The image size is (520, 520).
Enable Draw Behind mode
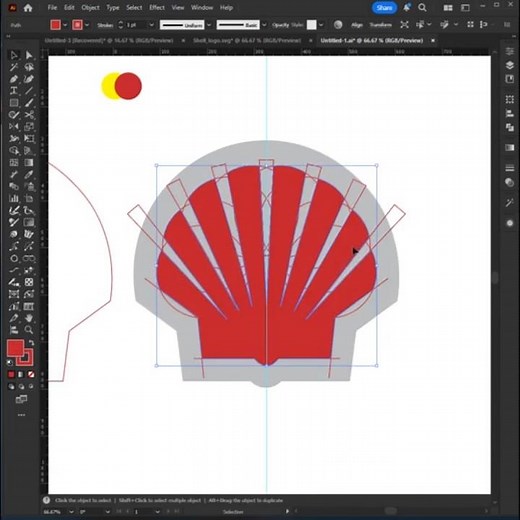point(21,387)
